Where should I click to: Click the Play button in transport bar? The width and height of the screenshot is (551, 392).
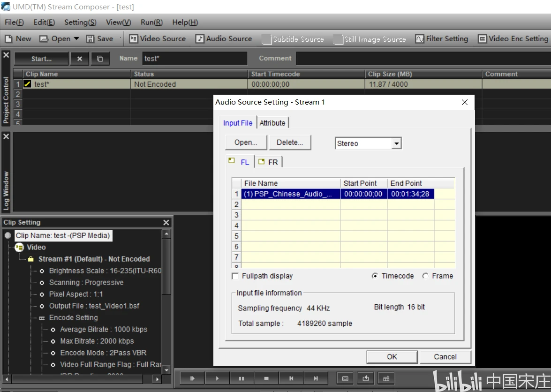coord(217,378)
